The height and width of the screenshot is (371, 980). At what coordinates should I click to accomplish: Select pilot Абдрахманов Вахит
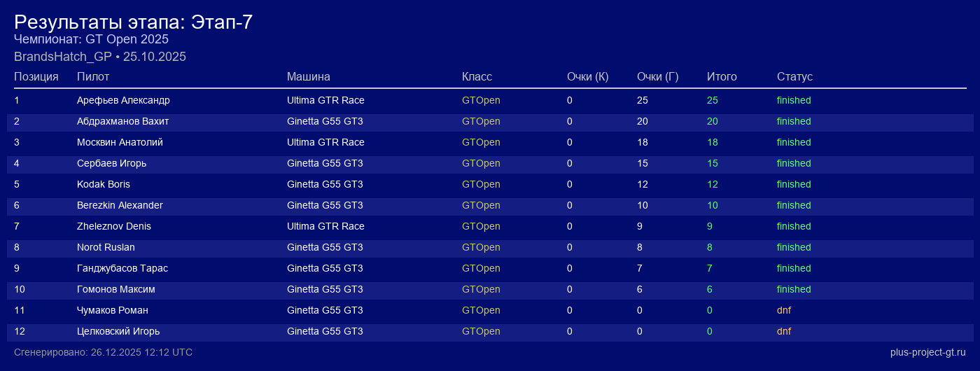122,121
